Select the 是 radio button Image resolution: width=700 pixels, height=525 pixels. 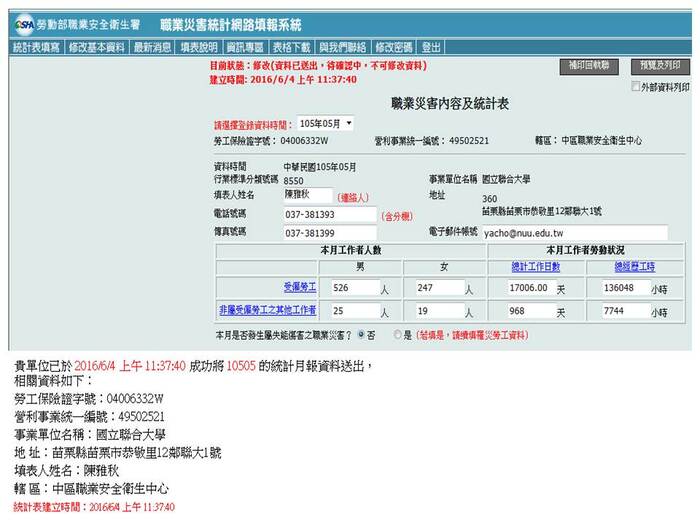[397, 335]
